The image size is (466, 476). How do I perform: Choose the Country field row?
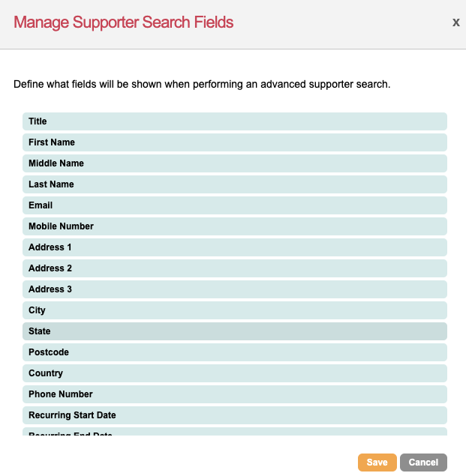(235, 373)
